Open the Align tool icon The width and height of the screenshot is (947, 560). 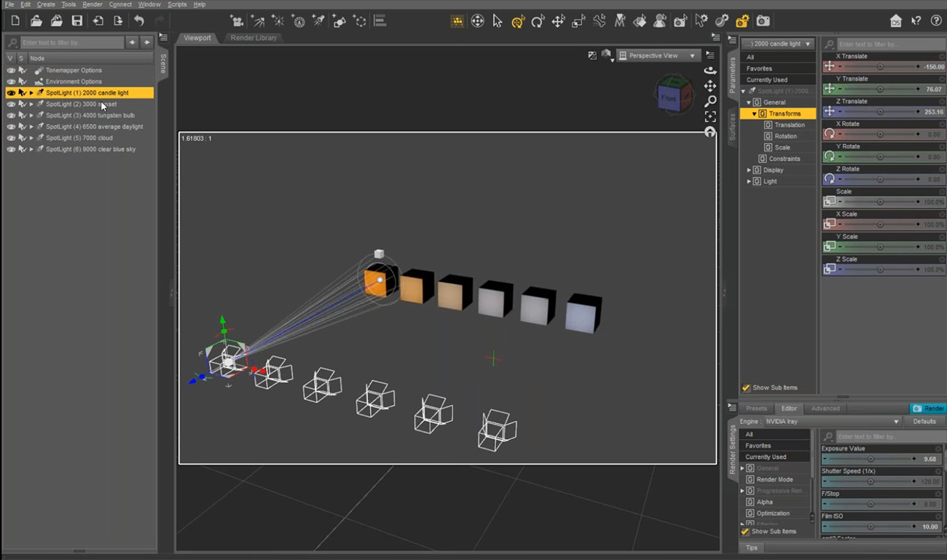[380, 21]
